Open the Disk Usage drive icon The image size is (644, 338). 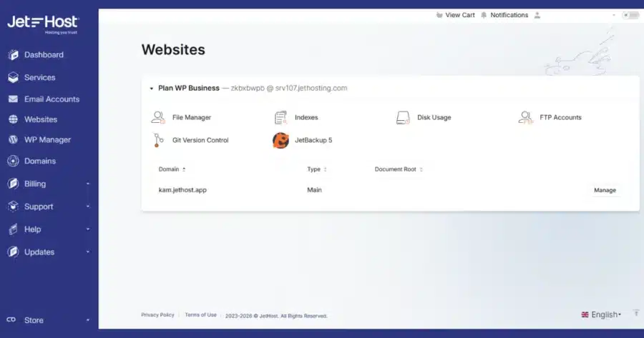[x=403, y=117]
